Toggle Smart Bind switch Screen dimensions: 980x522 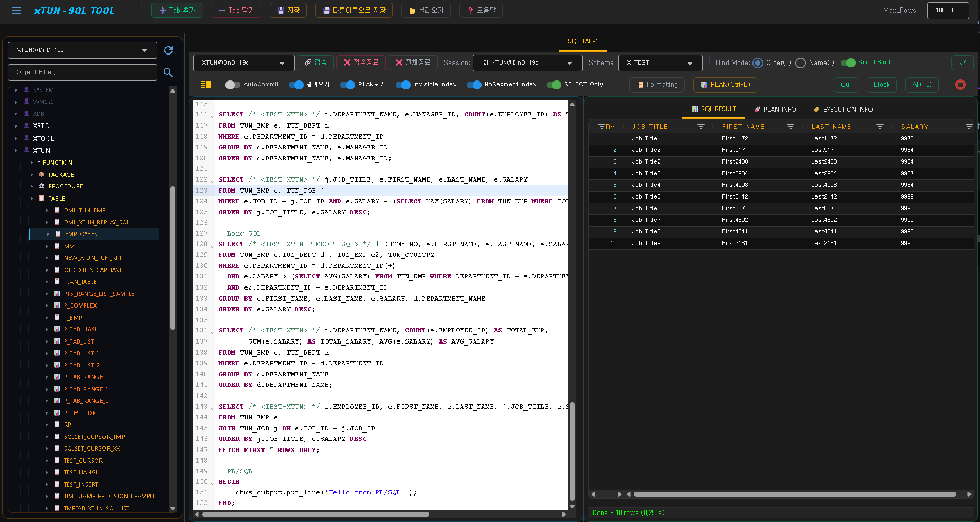tap(848, 62)
